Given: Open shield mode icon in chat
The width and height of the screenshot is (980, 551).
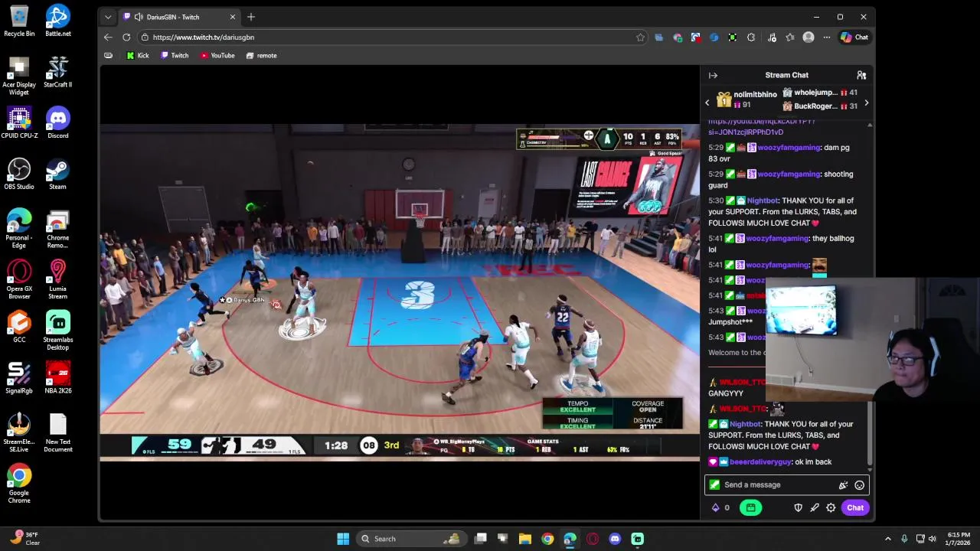Looking at the screenshot, I should (798, 507).
